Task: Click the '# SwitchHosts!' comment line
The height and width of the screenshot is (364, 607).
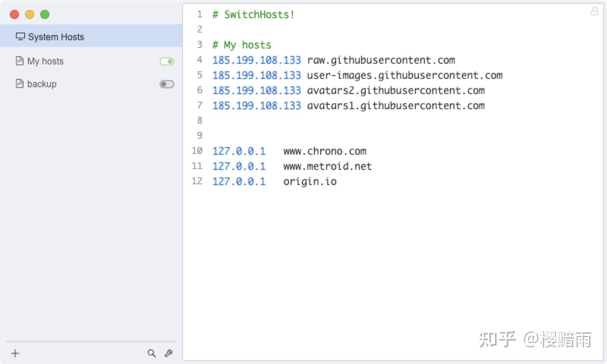Action: [253, 15]
